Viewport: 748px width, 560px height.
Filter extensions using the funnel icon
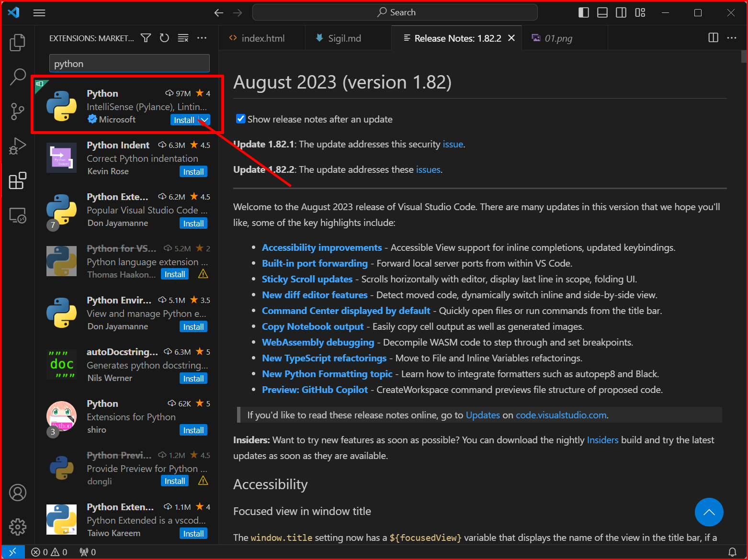click(146, 38)
